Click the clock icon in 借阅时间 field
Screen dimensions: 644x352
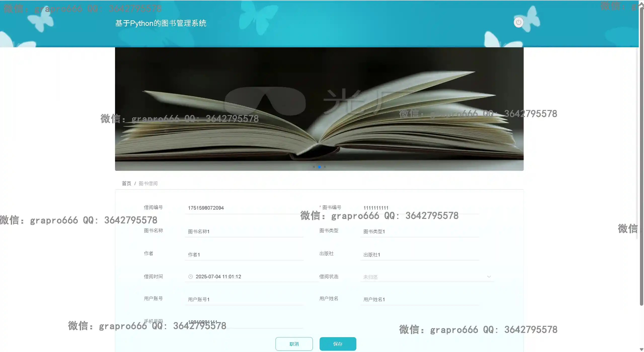click(191, 277)
